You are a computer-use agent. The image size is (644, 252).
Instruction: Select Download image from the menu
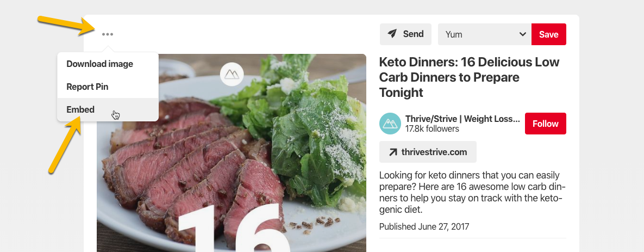coord(99,64)
